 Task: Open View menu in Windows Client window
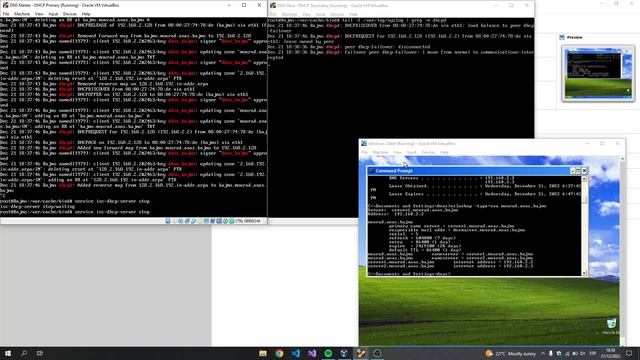pos(398,152)
